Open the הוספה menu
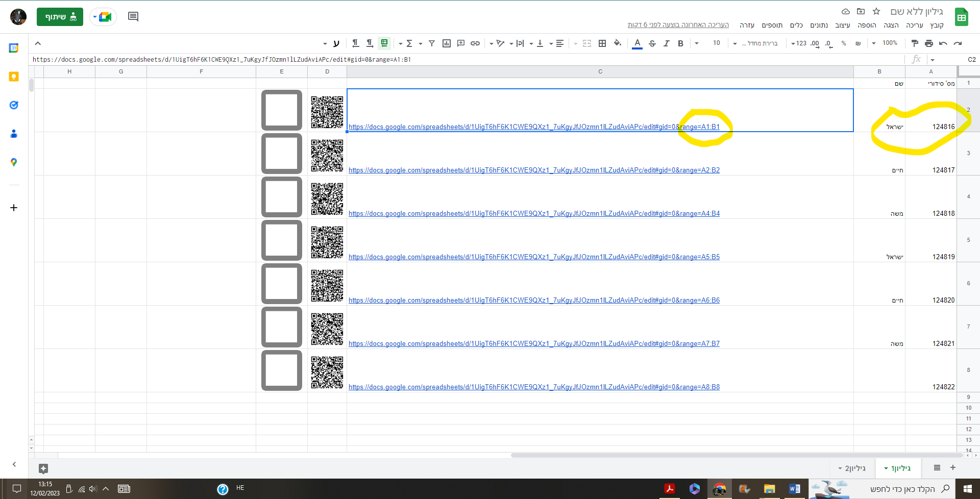 (x=867, y=25)
